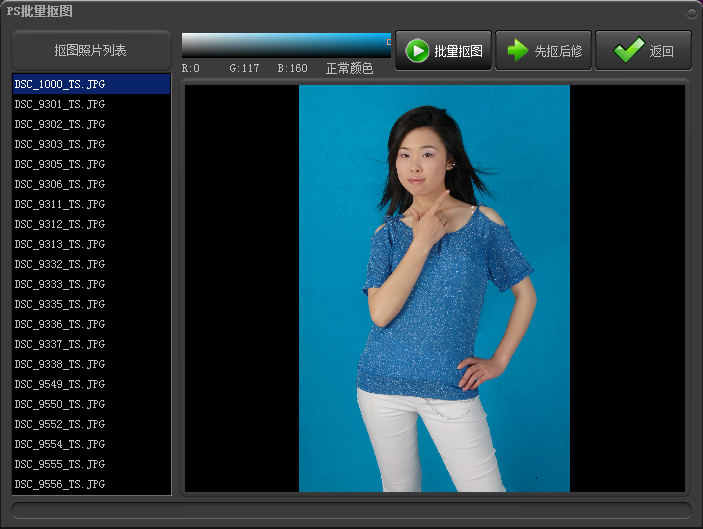Click the empty progress bar at the bottom
The height and width of the screenshot is (529, 703).
[351, 510]
